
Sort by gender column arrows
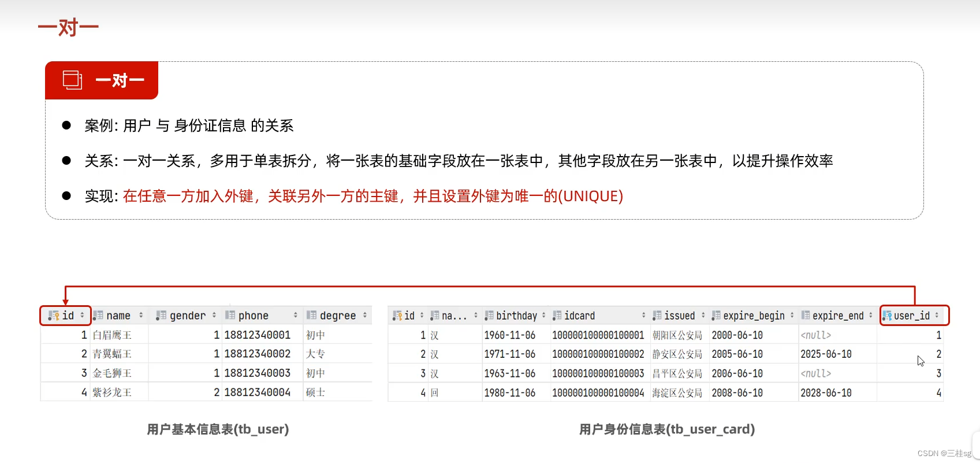tap(214, 316)
